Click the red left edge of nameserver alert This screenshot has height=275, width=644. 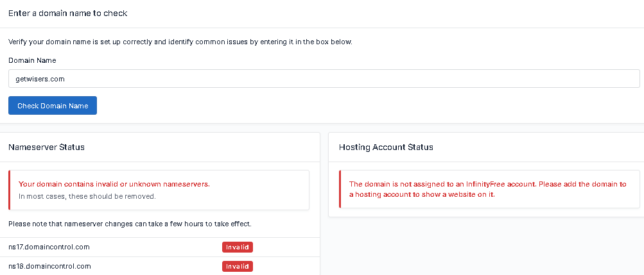(10, 190)
